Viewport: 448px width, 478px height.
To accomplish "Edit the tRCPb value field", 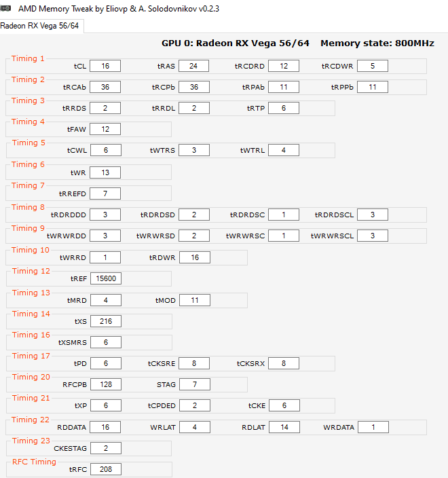I will (194, 87).
